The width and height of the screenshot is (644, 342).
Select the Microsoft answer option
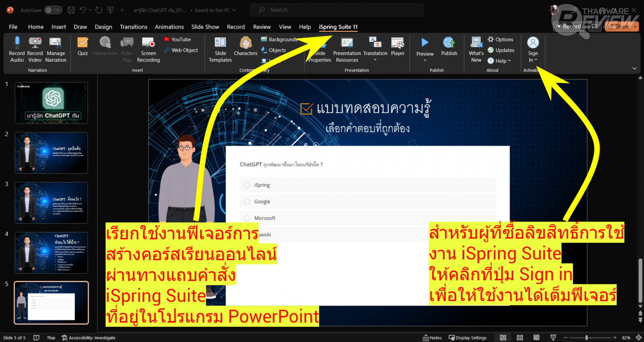pos(367,218)
